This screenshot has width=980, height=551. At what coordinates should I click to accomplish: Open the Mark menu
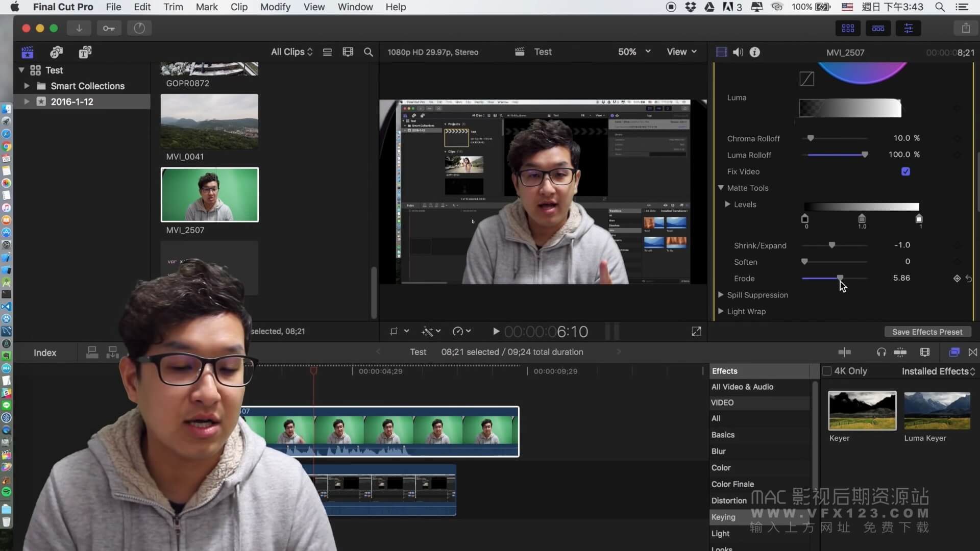coord(207,7)
